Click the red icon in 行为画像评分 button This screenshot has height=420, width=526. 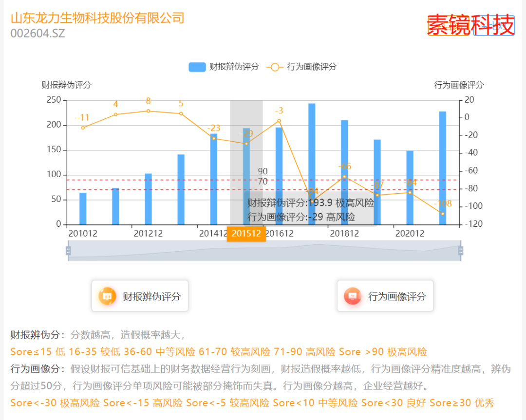(x=353, y=296)
